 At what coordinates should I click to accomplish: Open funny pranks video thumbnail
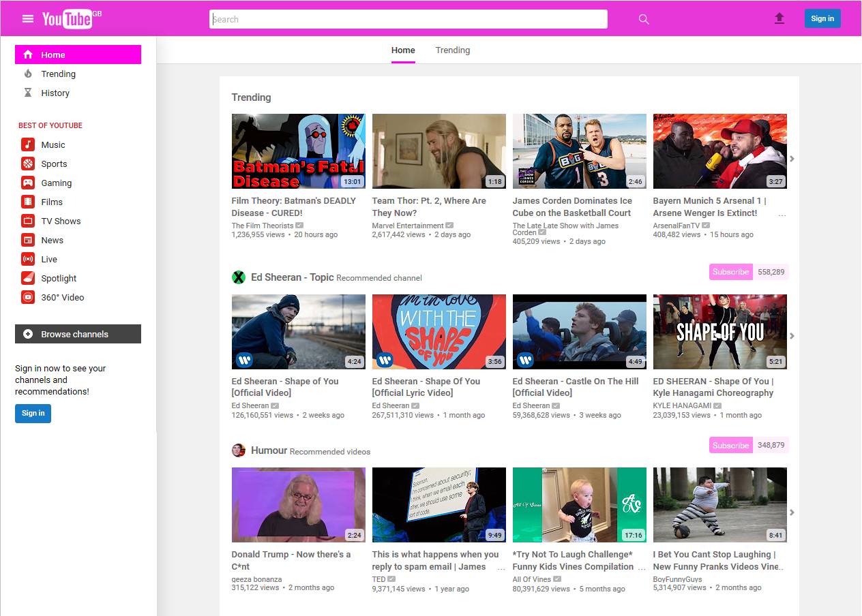(720, 505)
